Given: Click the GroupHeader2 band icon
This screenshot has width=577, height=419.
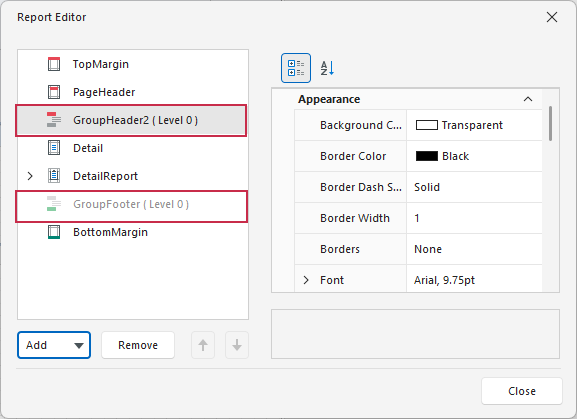Looking at the screenshot, I should (54, 120).
